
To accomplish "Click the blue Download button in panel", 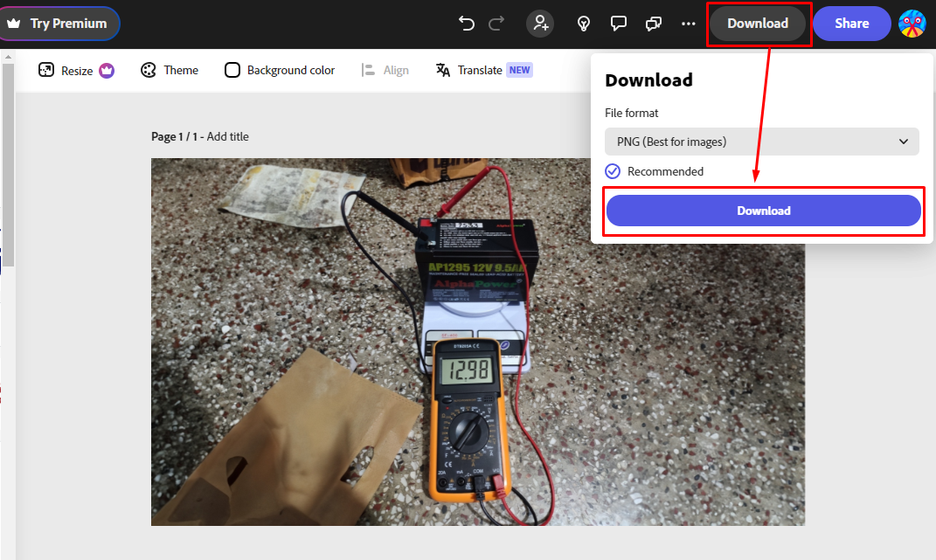I will pyautogui.click(x=764, y=211).
